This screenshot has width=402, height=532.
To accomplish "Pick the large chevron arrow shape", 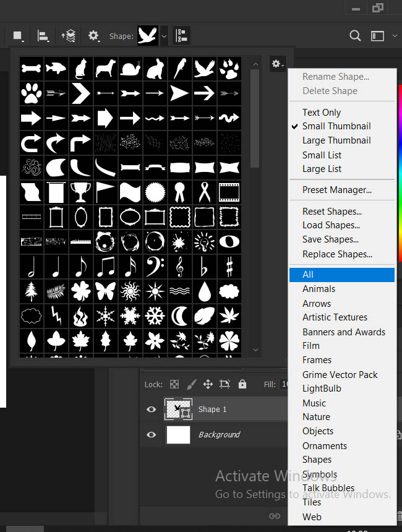I will pos(81,93).
